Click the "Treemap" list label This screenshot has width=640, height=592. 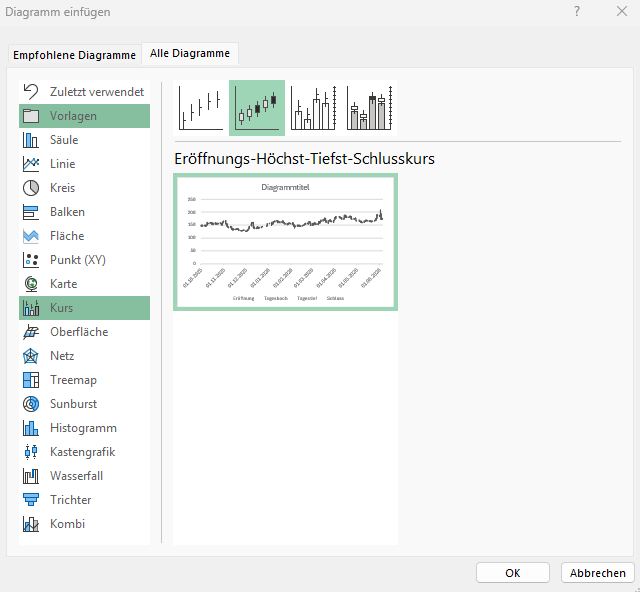tap(73, 380)
